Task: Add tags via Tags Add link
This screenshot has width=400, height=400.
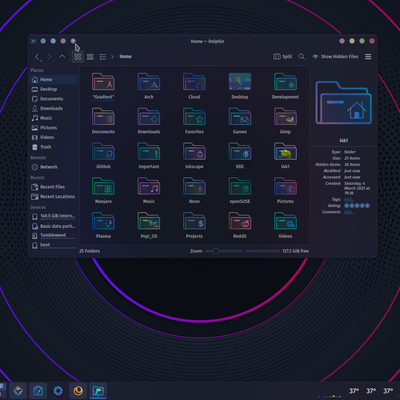Action: click(x=349, y=199)
